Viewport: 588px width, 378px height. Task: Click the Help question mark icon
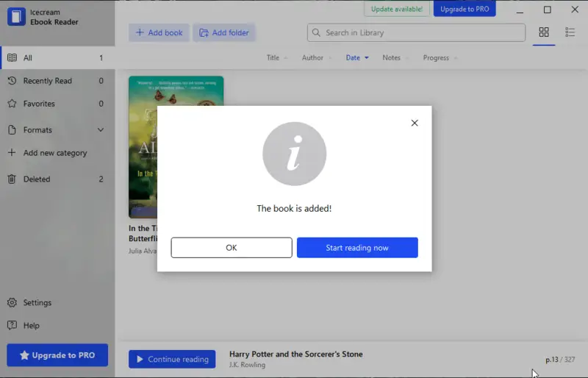[12, 325]
